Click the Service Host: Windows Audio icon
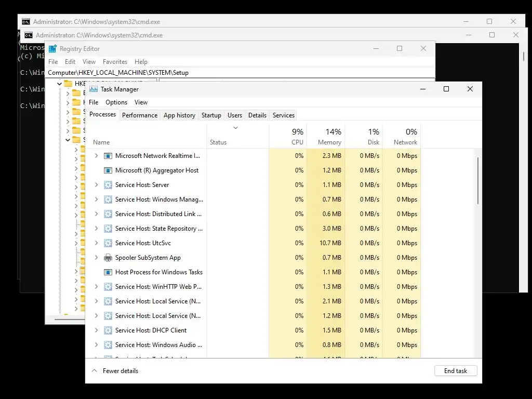This screenshot has height=399, width=532. coord(108,345)
